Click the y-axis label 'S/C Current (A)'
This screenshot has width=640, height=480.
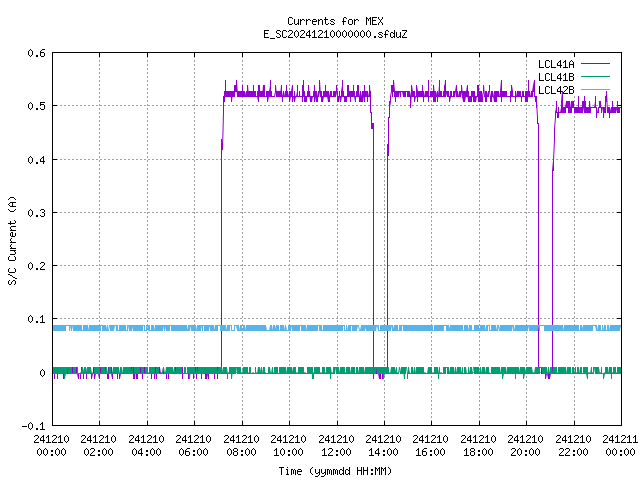pyautogui.click(x=13, y=241)
